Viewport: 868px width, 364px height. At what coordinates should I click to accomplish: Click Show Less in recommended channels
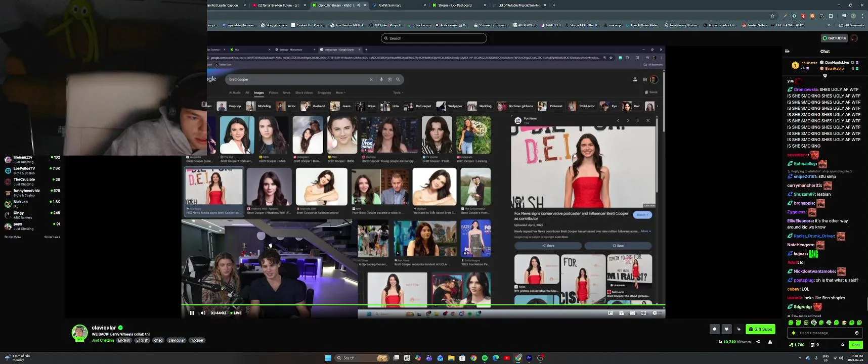pos(52,237)
